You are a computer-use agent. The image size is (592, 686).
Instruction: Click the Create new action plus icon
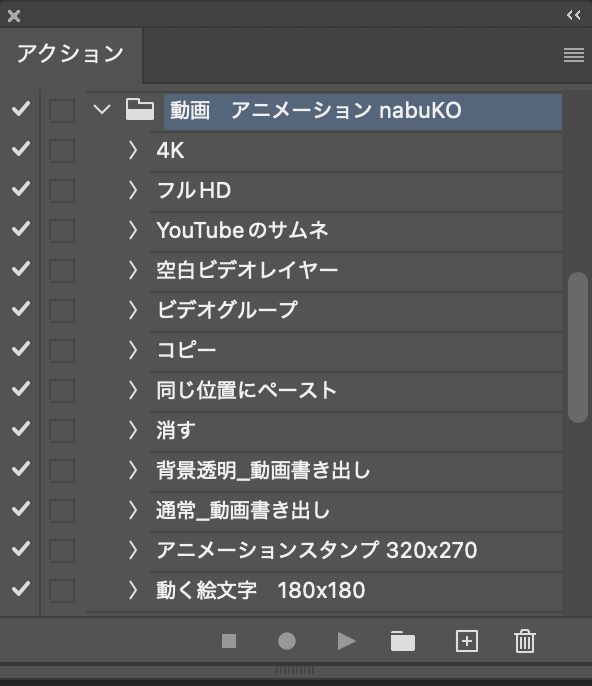coord(467,641)
